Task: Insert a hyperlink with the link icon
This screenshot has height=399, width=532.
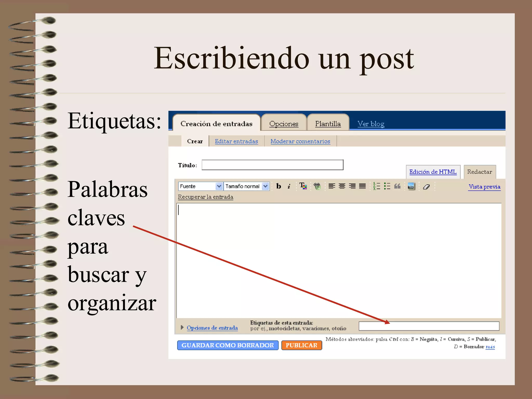Action: click(x=317, y=186)
